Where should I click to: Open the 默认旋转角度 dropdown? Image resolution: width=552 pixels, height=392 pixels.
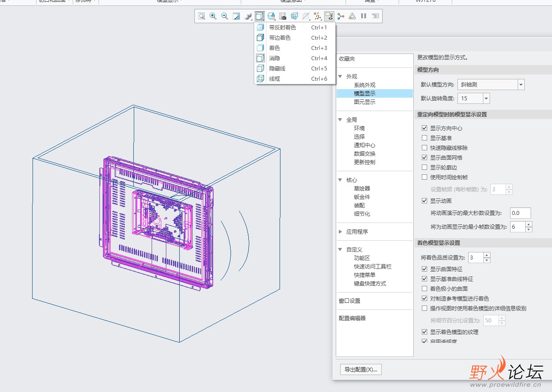point(486,99)
